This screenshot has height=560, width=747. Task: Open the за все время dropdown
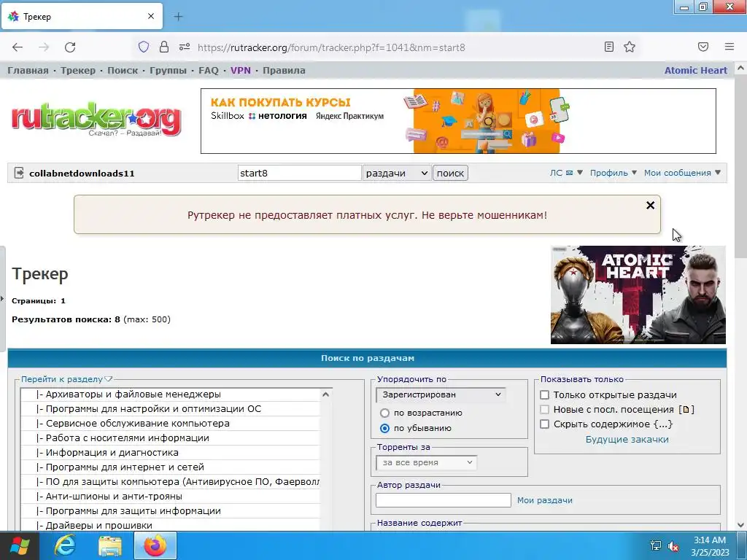click(426, 462)
